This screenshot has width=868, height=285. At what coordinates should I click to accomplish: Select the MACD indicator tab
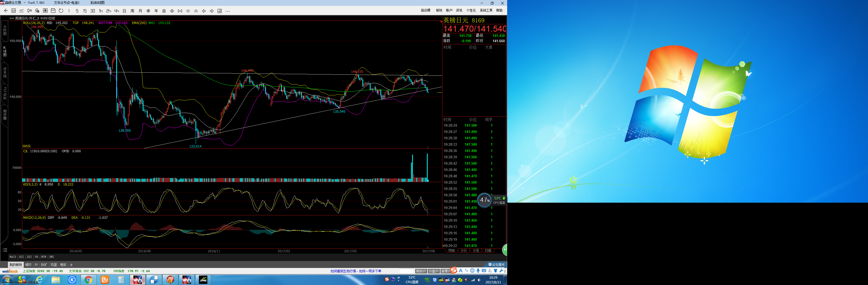[x=13, y=257]
